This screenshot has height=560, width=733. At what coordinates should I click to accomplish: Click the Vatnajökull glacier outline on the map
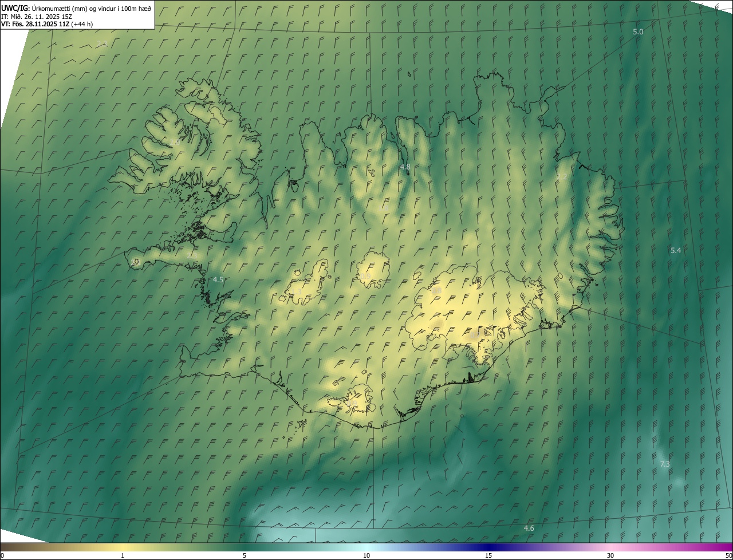475,314
